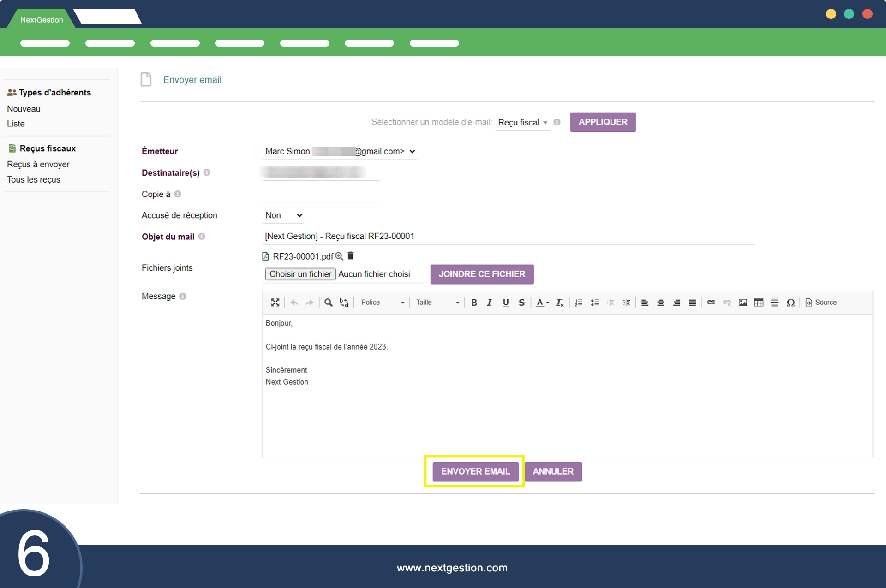886x588 pixels.
Task: Go to Tous les reçus in the sidebar
Action: [34, 180]
